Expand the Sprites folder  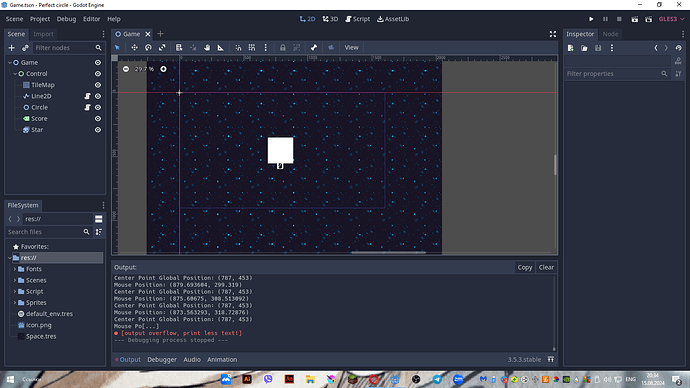click(x=15, y=303)
